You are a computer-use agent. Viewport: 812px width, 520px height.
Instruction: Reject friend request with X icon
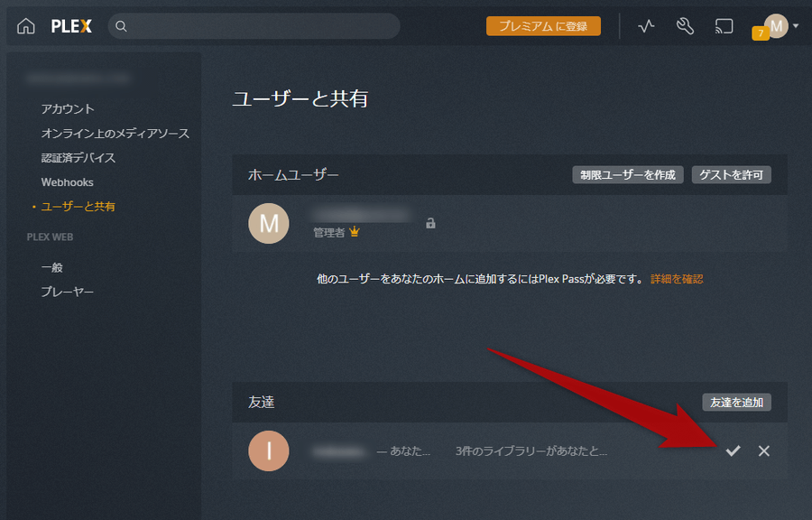pyautogui.click(x=764, y=450)
